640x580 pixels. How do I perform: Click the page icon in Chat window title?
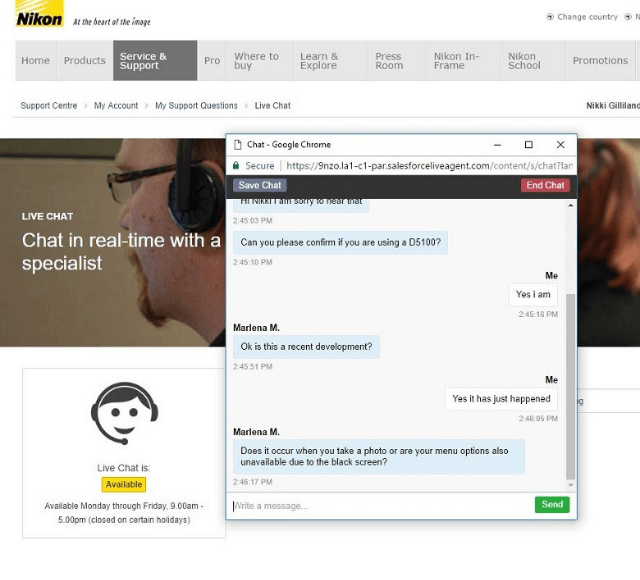click(238, 144)
